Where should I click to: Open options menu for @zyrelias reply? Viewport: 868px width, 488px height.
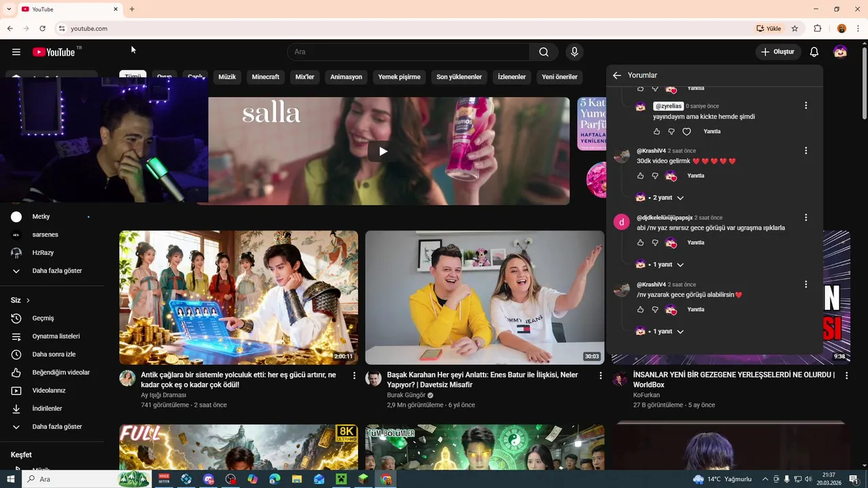(806, 106)
